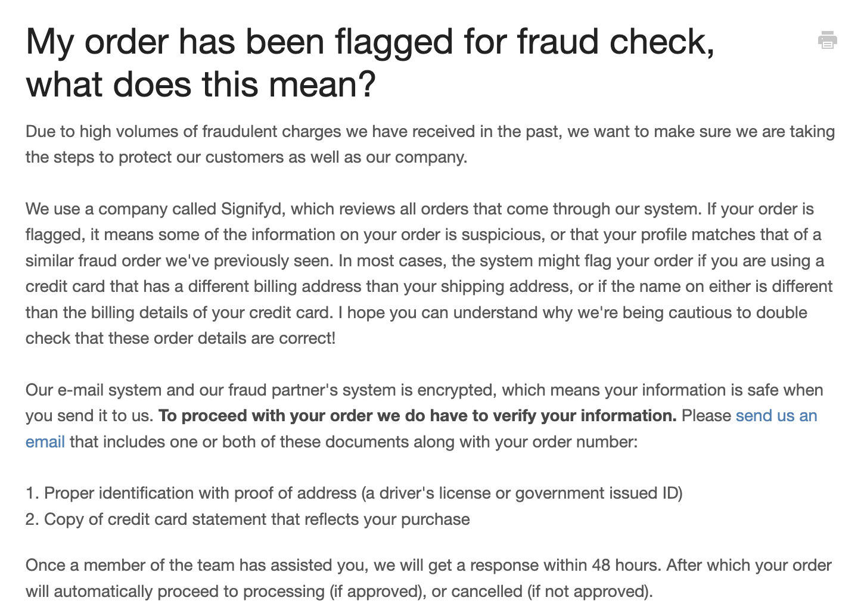
Task: Click the printer icon to print article
Action: click(827, 41)
